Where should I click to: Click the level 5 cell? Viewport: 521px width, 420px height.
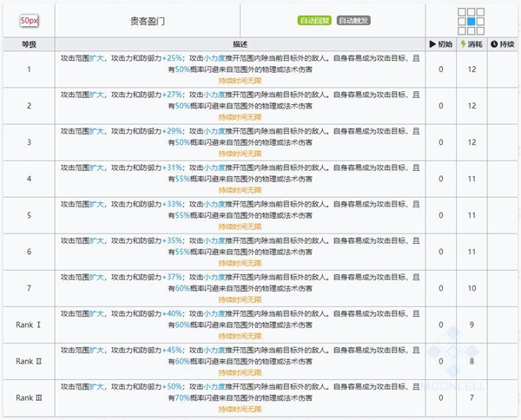click(x=29, y=215)
